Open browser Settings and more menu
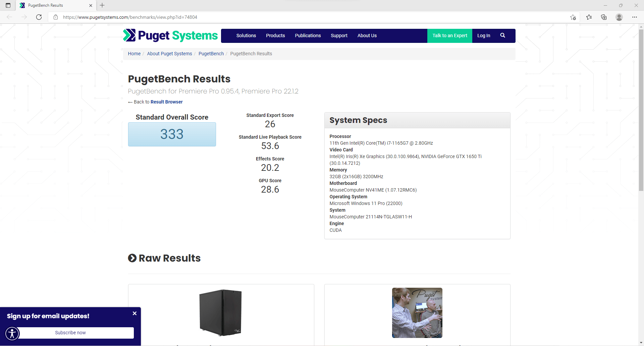644x346 pixels. pos(635,17)
